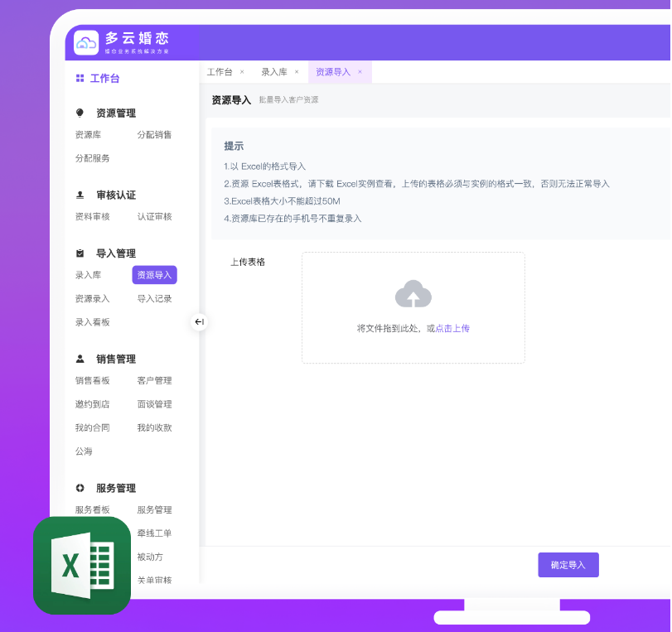Close the 录入库 tab

click(x=297, y=72)
